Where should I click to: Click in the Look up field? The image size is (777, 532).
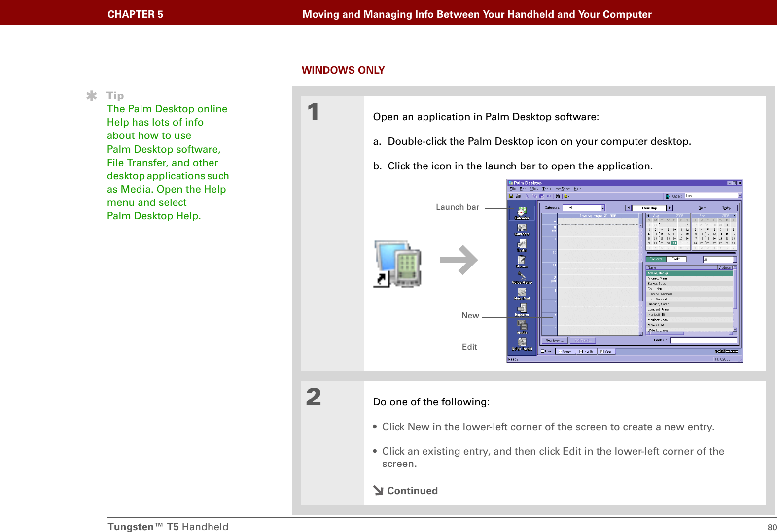tap(704, 340)
